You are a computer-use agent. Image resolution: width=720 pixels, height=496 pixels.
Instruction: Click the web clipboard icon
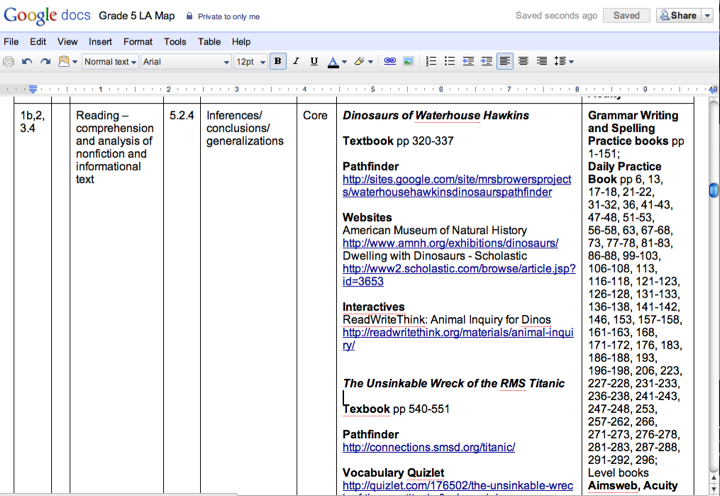[x=63, y=61]
